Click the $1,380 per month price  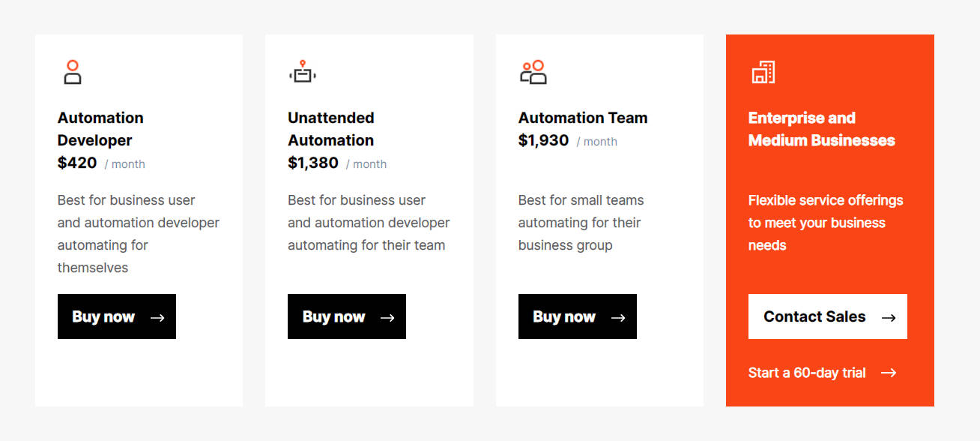tap(313, 163)
